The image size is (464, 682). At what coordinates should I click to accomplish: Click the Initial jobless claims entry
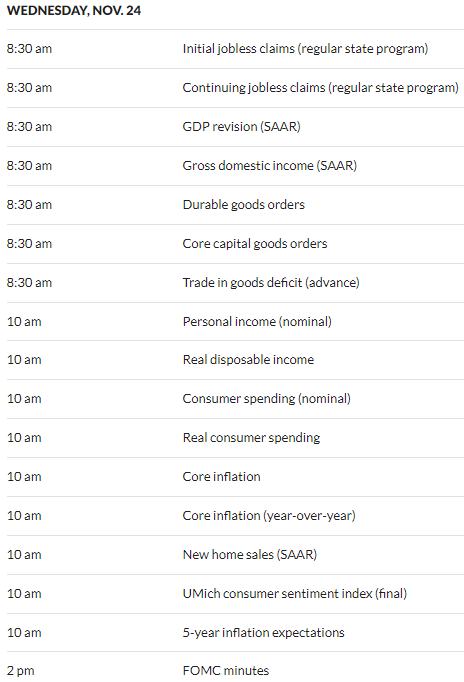[305, 49]
